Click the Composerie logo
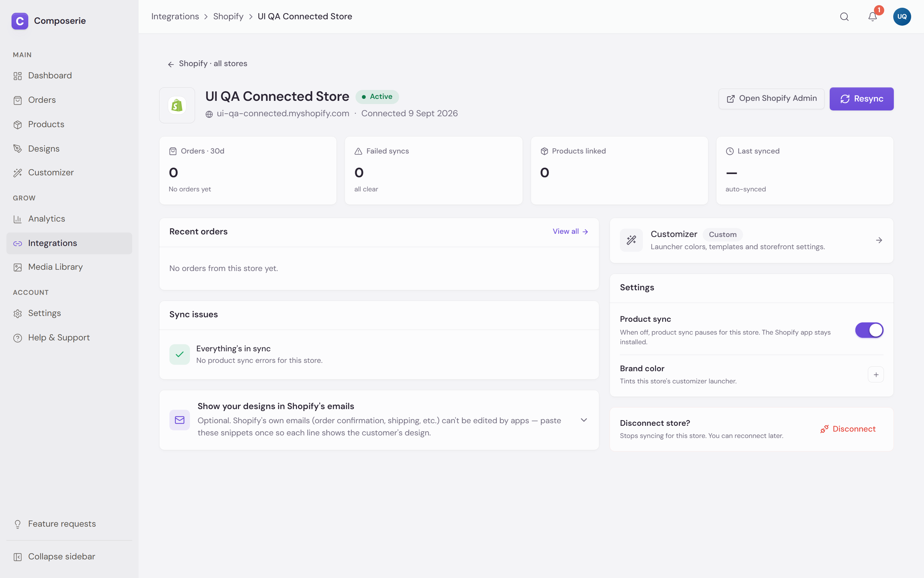The width and height of the screenshot is (924, 578). [x=20, y=21]
